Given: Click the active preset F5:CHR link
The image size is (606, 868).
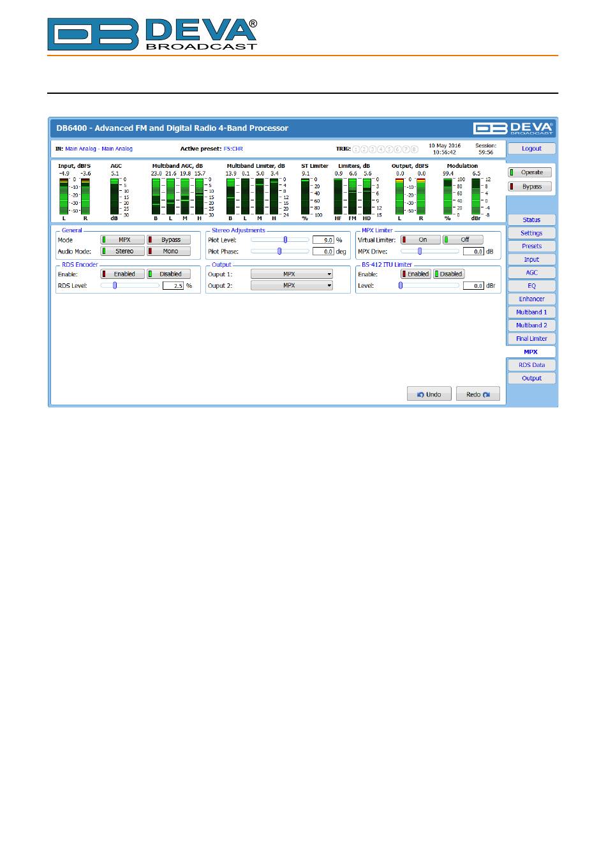Looking at the screenshot, I should coord(233,149).
